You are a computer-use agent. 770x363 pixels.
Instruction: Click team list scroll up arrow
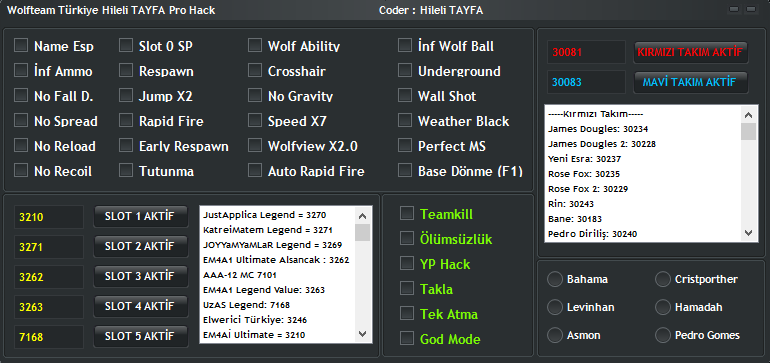coord(748,115)
